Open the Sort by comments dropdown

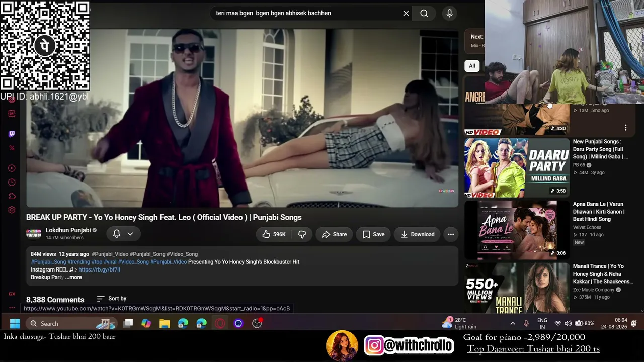click(x=111, y=299)
